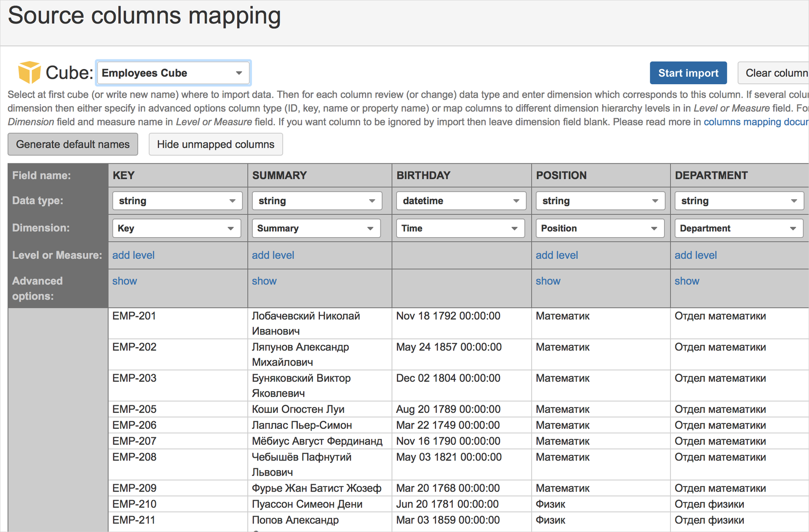The image size is (809, 532).
Task: Toggle Hide unmapped columns
Action: click(215, 144)
